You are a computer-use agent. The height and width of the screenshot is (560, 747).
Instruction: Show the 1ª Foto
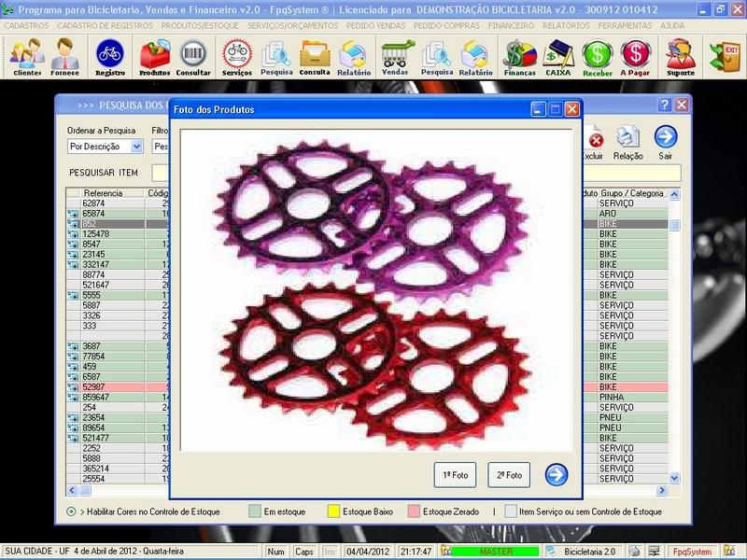click(x=455, y=475)
